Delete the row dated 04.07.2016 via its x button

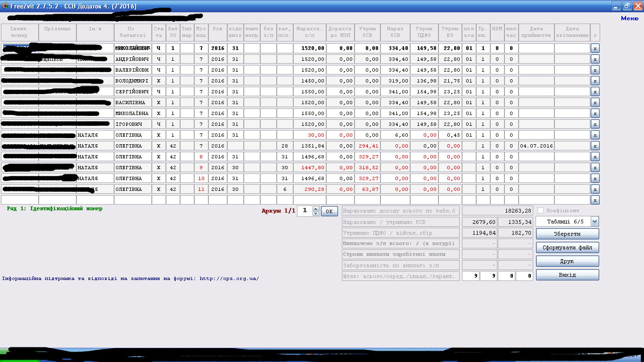click(x=595, y=146)
